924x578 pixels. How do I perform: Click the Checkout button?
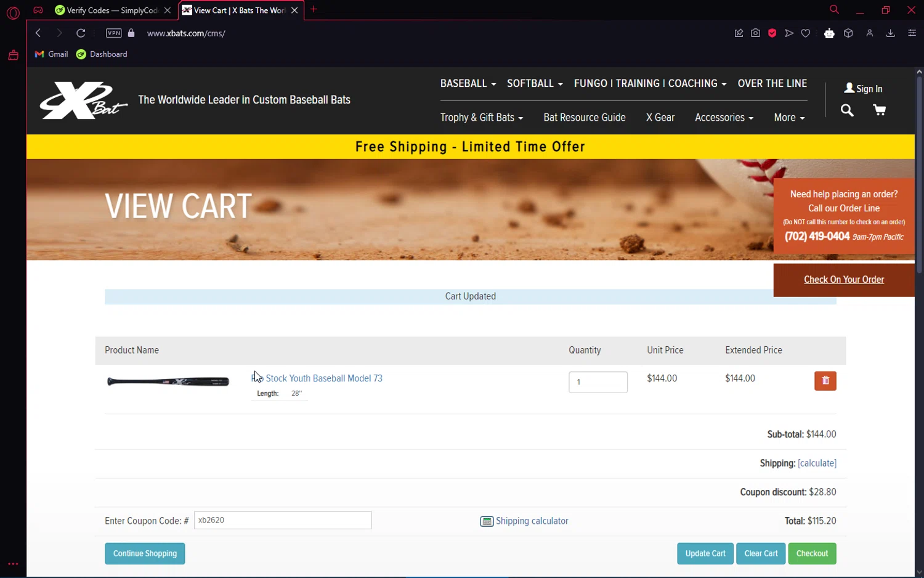coord(812,553)
